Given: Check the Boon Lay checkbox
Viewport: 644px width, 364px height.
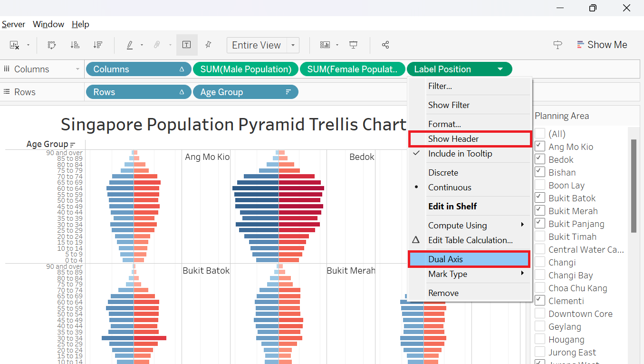Looking at the screenshot, I should point(540,185).
